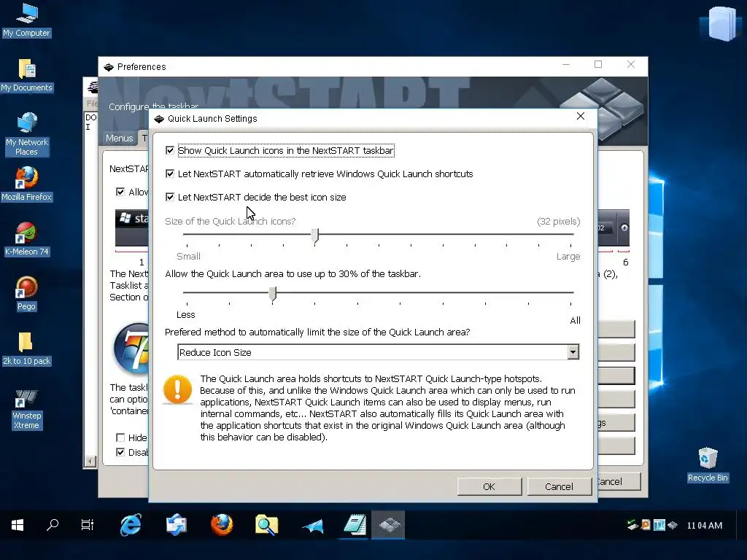
Task: Open My Documents desktop icon
Action: [x=26, y=75]
